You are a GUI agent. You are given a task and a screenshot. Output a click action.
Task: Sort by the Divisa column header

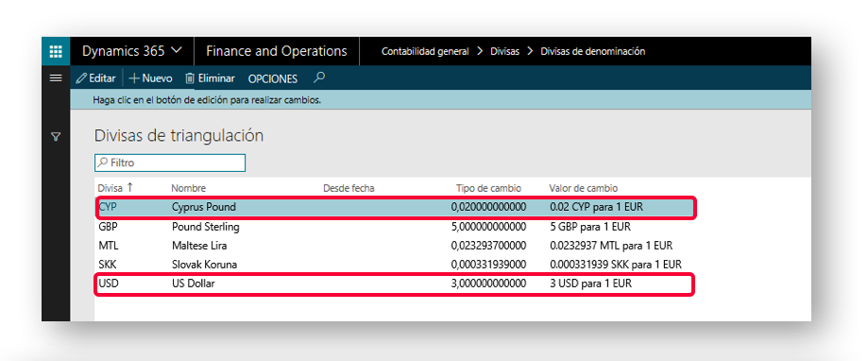click(x=115, y=188)
